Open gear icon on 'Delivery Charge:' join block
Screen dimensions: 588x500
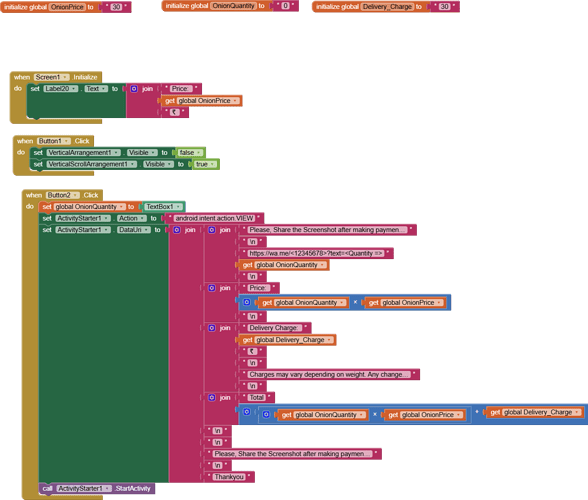[x=212, y=328]
